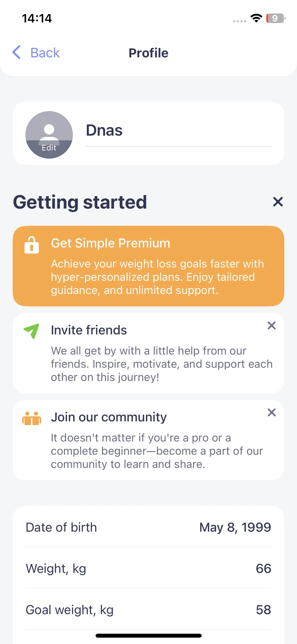Open the Premium card description text
This screenshot has height=644, width=297.
[x=157, y=277]
